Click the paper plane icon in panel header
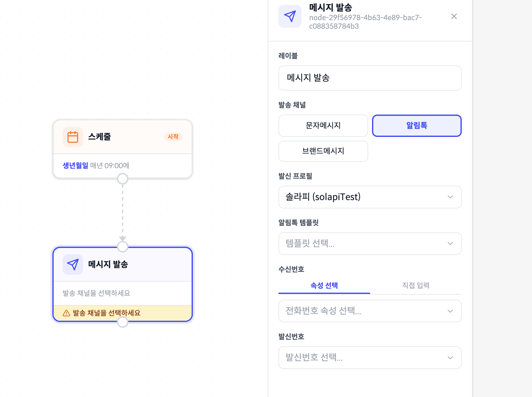The image size is (532, 397). (x=290, y=16)
